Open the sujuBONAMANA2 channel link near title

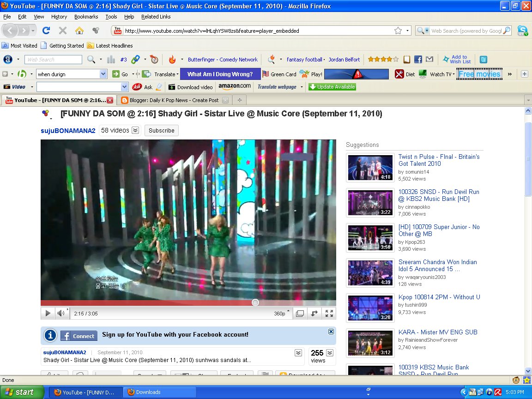point(68,131)
